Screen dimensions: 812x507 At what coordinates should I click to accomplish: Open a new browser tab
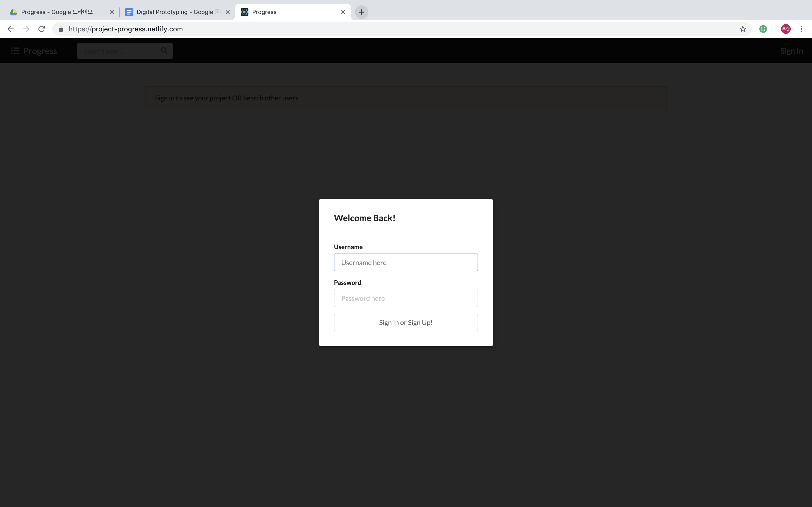[361, 12]
